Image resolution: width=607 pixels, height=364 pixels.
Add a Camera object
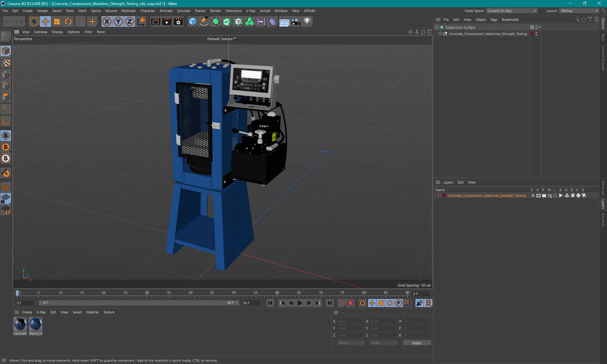[296, 21]
